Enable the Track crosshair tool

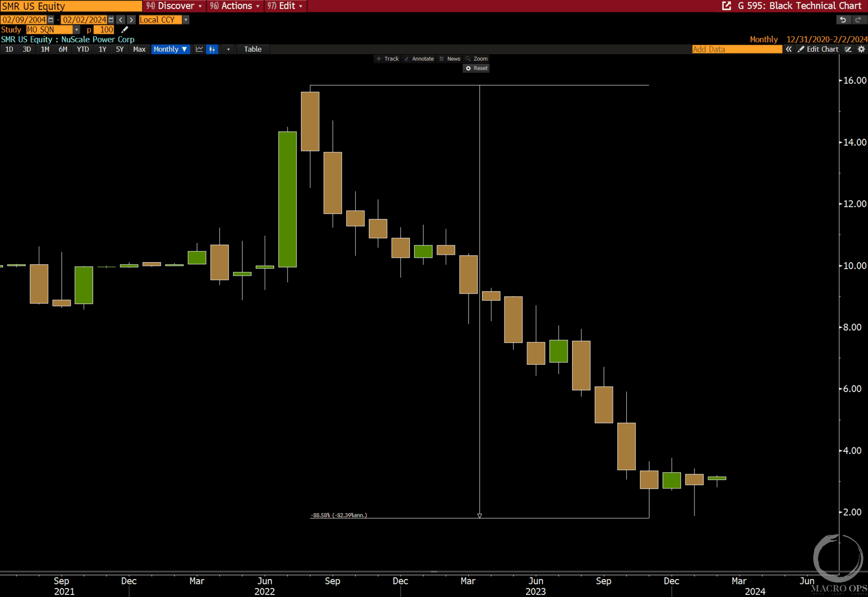tap(387, 59)
